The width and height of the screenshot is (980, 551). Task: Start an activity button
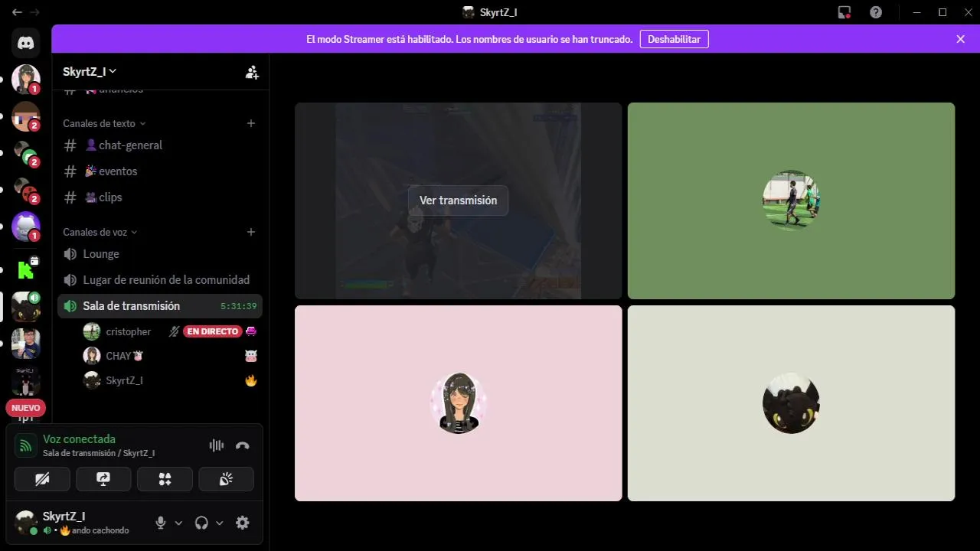tap(165, 479)
